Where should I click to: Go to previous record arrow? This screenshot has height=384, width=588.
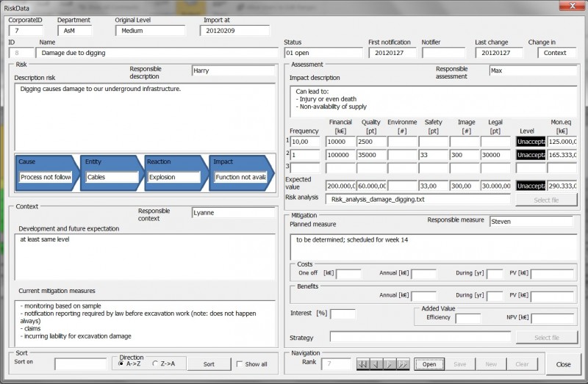point(376,363)
